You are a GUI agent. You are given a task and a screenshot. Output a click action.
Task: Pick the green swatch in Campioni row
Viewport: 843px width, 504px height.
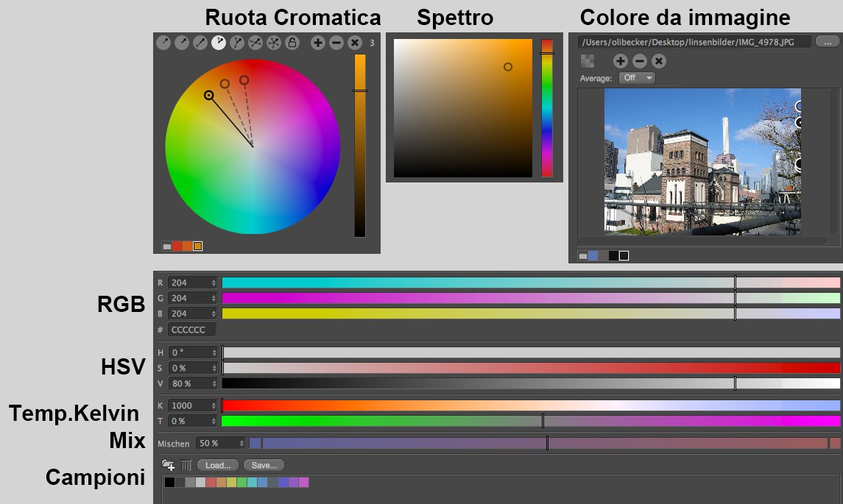(241, 482)
